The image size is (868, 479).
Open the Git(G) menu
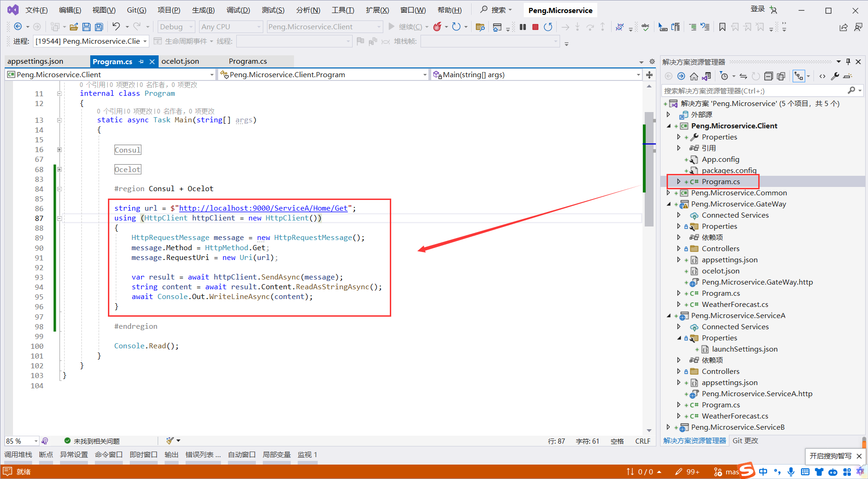137,10
